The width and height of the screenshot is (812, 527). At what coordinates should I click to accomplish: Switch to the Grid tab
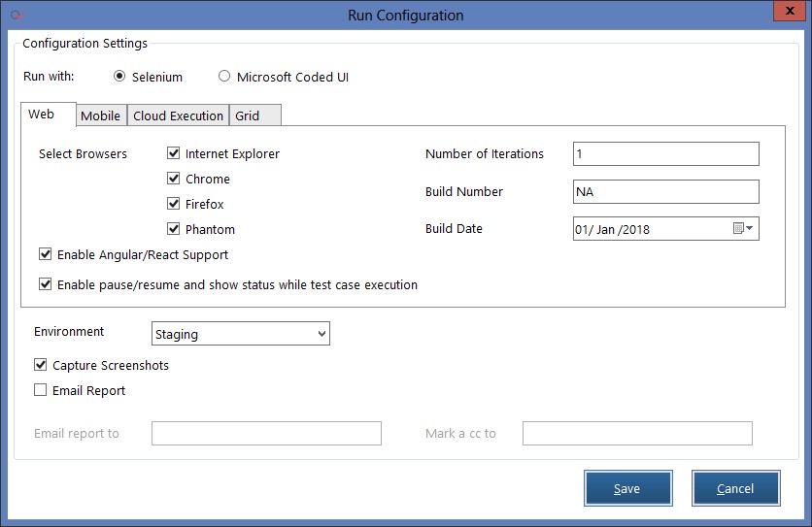(x=248, y=115)
